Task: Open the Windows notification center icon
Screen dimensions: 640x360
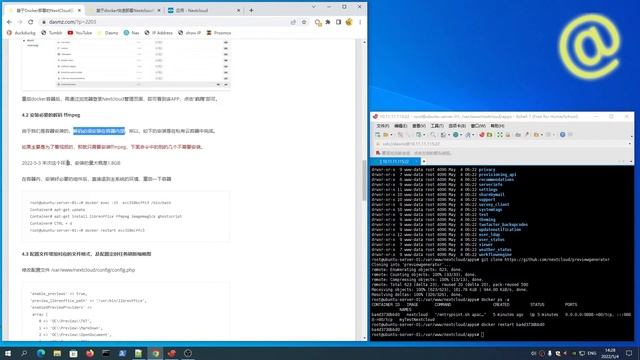Action: [629, 353]
